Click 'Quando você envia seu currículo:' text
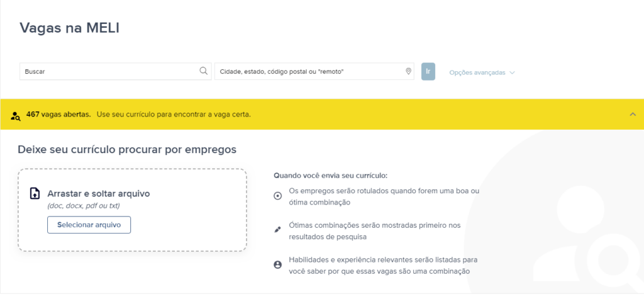 331,176
